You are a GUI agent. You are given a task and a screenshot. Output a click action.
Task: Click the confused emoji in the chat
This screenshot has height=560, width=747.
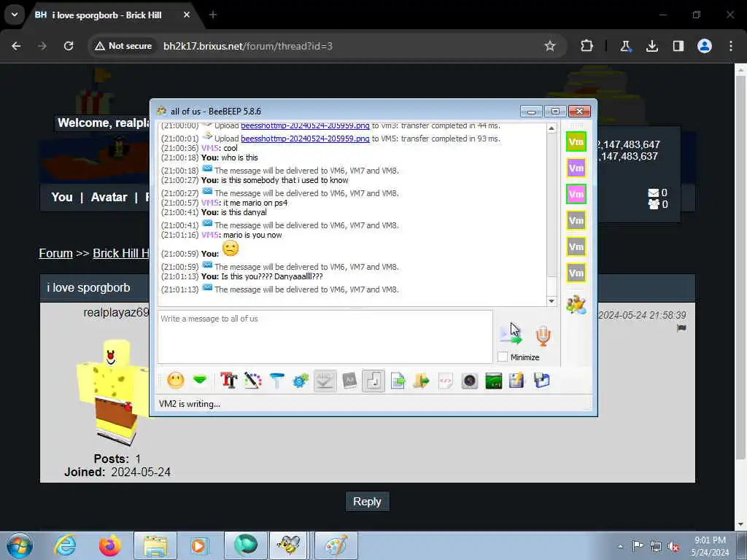pyautogui.click(x=230, y=249)
